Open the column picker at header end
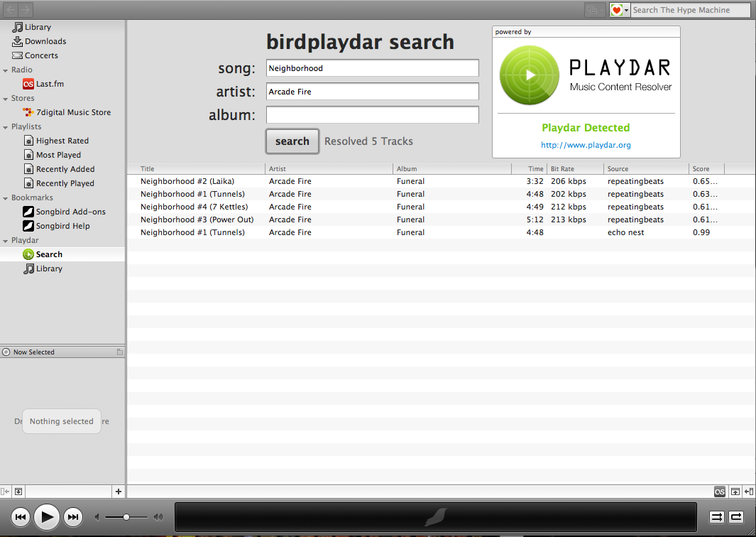 740,169
